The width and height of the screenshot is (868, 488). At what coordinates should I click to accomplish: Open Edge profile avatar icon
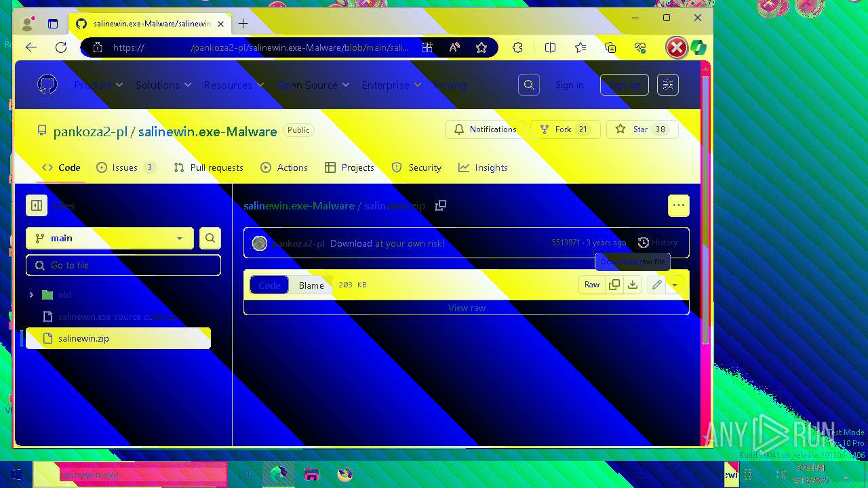pos(28,24)
